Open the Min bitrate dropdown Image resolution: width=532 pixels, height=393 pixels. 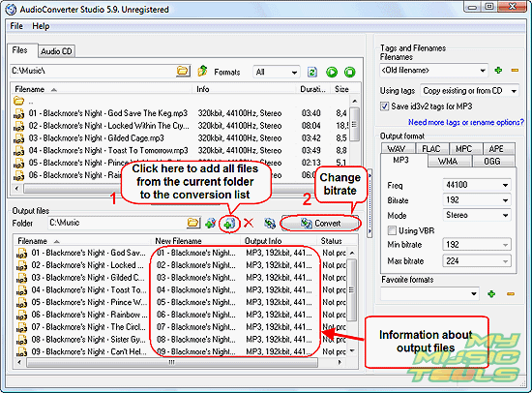[476, 245]
